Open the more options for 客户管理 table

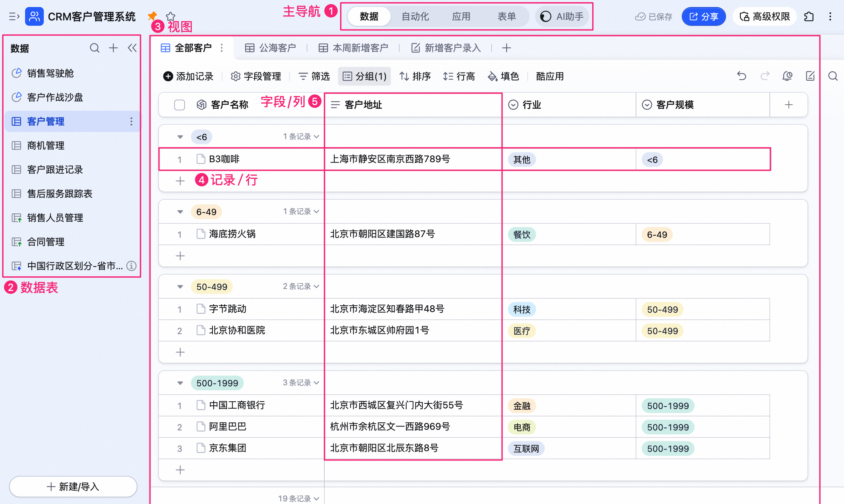[x=131, y=121]
